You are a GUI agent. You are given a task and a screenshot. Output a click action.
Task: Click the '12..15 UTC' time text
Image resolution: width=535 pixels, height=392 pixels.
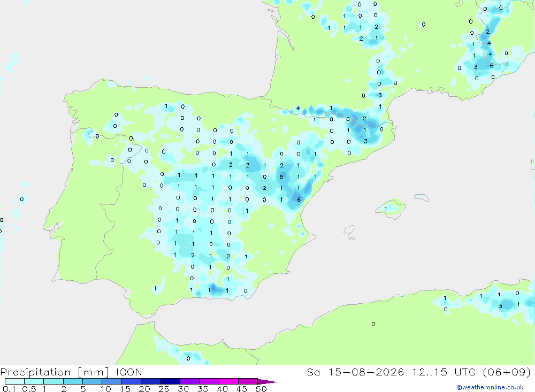(444, 372)
